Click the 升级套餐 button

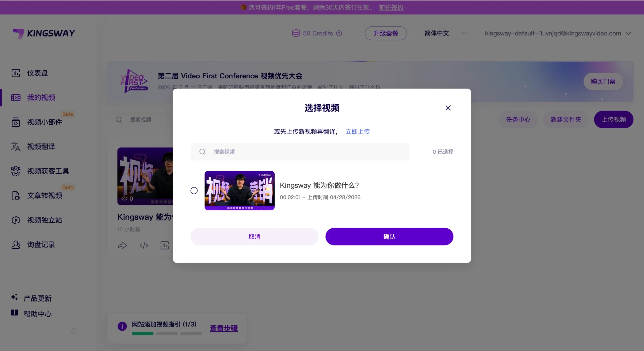[386, 33]
